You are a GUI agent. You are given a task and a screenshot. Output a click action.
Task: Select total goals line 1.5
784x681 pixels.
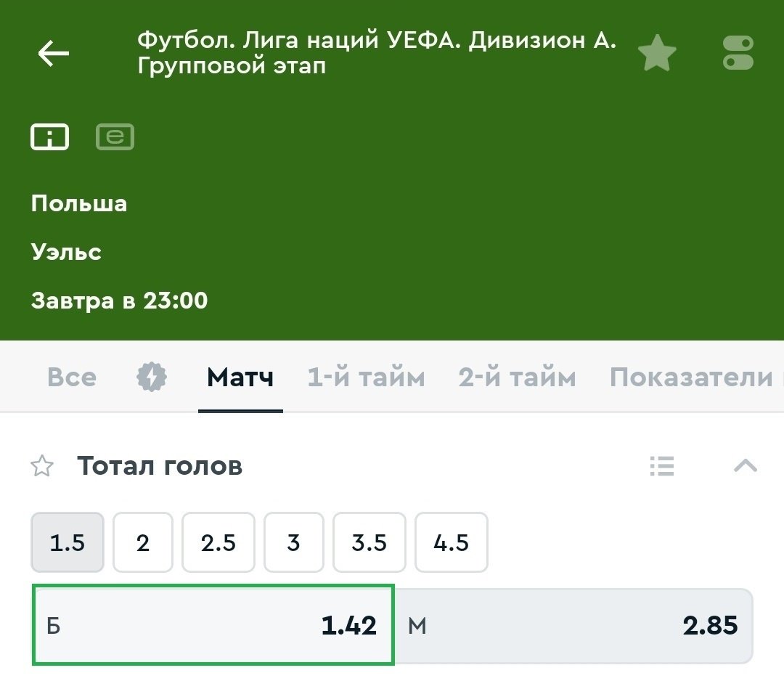[68, 543]
